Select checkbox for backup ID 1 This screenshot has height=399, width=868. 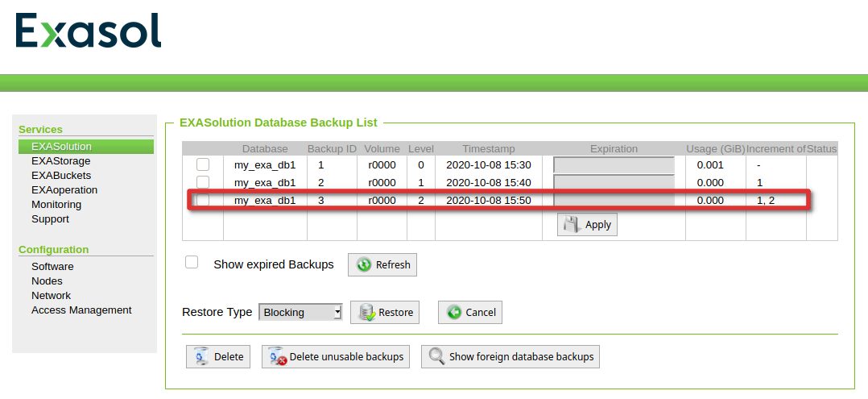[203, 164]
